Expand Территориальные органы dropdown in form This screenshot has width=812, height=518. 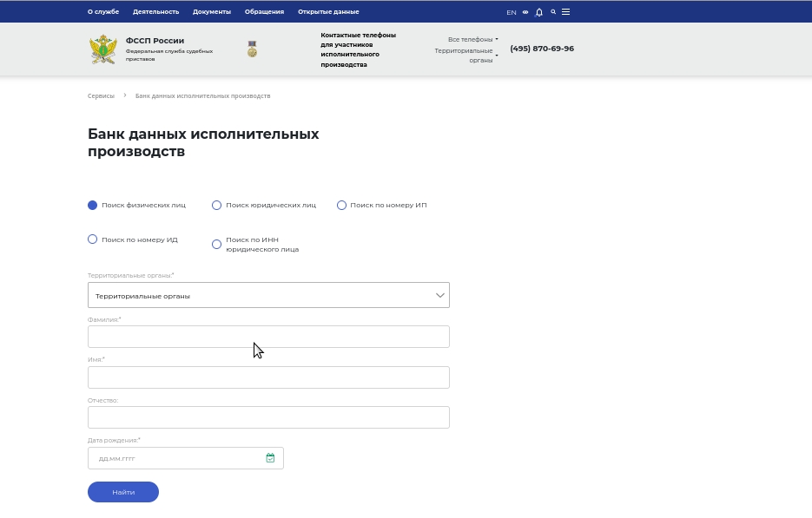coord(268,295)
